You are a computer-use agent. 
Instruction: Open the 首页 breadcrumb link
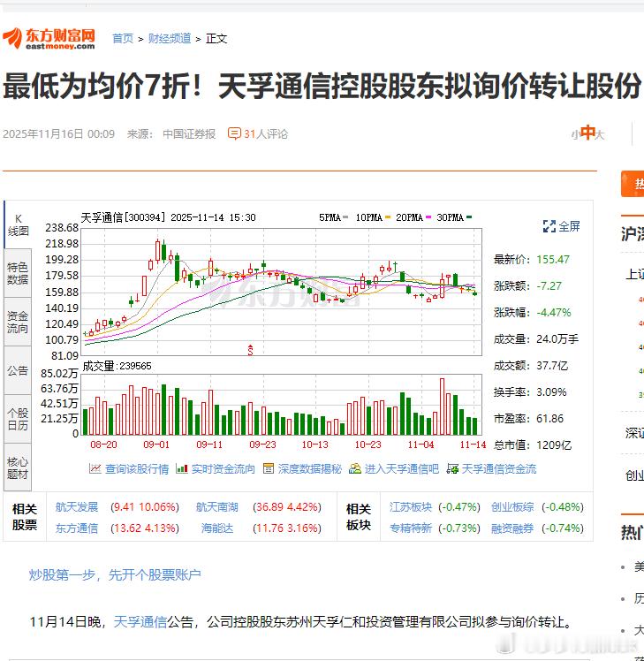click(123, 39)
